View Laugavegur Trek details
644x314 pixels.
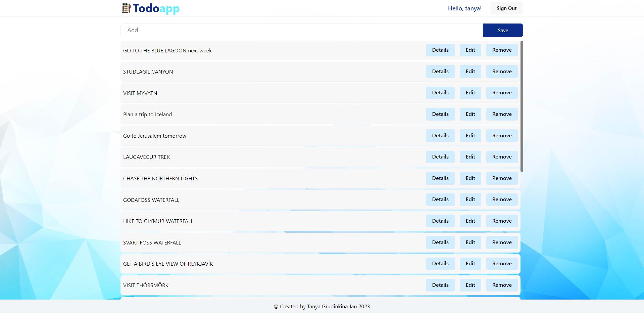440,157
